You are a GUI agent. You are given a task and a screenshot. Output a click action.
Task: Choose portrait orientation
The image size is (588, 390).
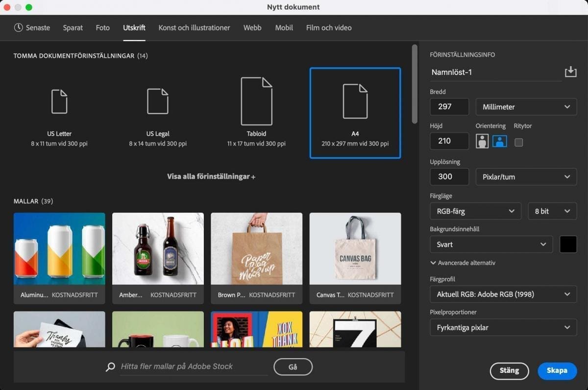(x=482, y=142)
